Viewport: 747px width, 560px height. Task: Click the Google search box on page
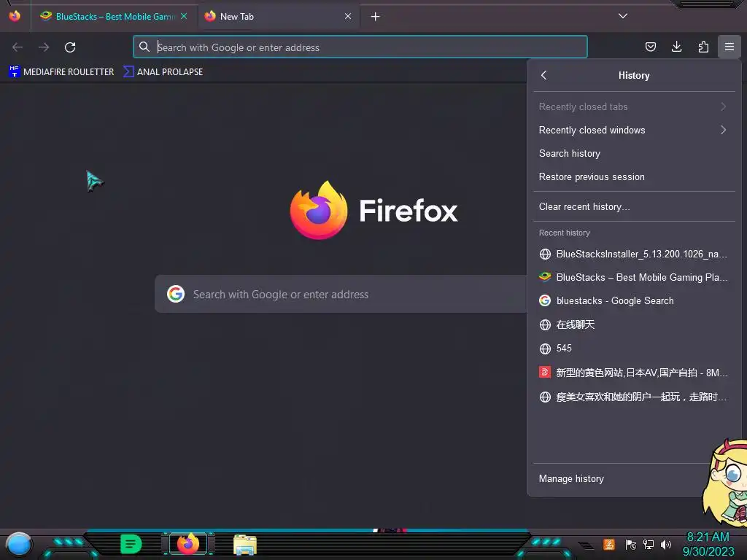pyautogui.click(x=341, y=295)
